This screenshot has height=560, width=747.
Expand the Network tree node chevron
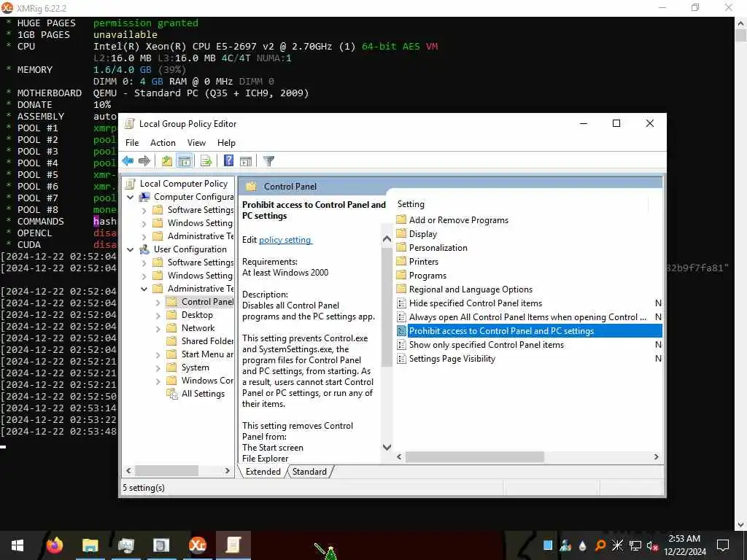[158, 329]
